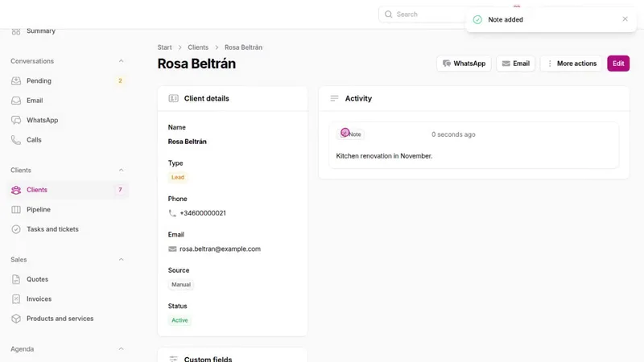The image size is (644, 362).
Task: Click the WhatsApp button in header
Action: pos(464,64)
